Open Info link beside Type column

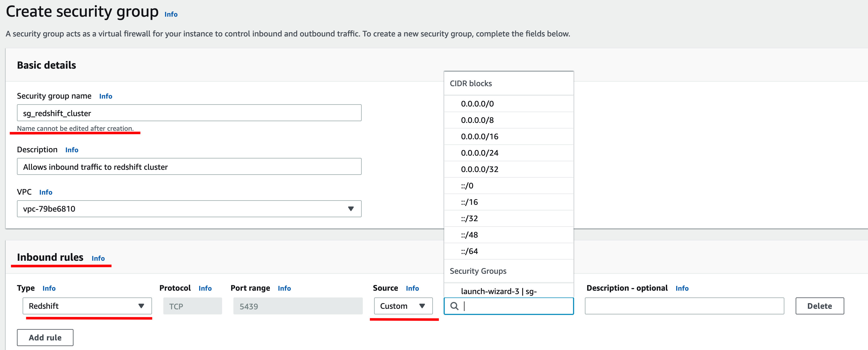(49, 288)
